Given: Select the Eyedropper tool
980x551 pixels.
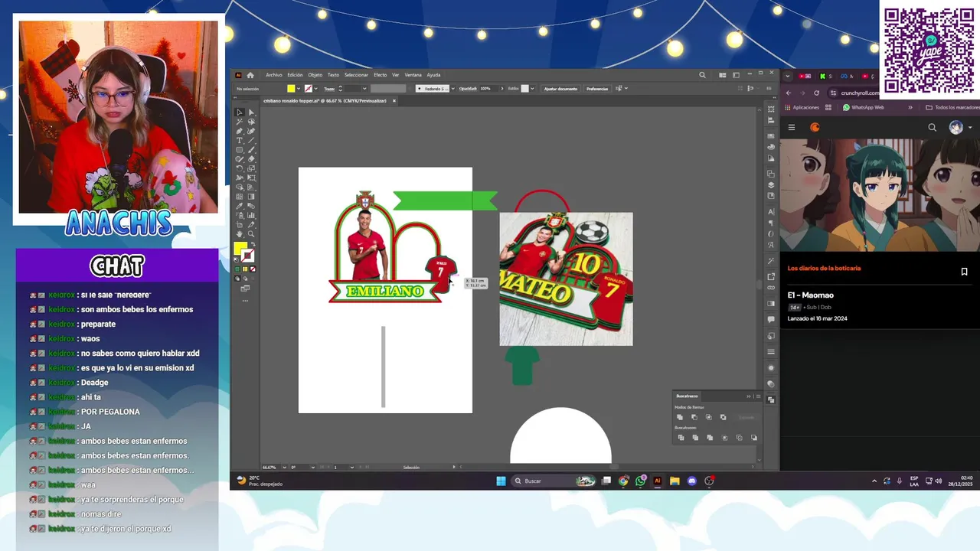Looking at the screenshot, I should pyautogui.click(x=240, y=206).
